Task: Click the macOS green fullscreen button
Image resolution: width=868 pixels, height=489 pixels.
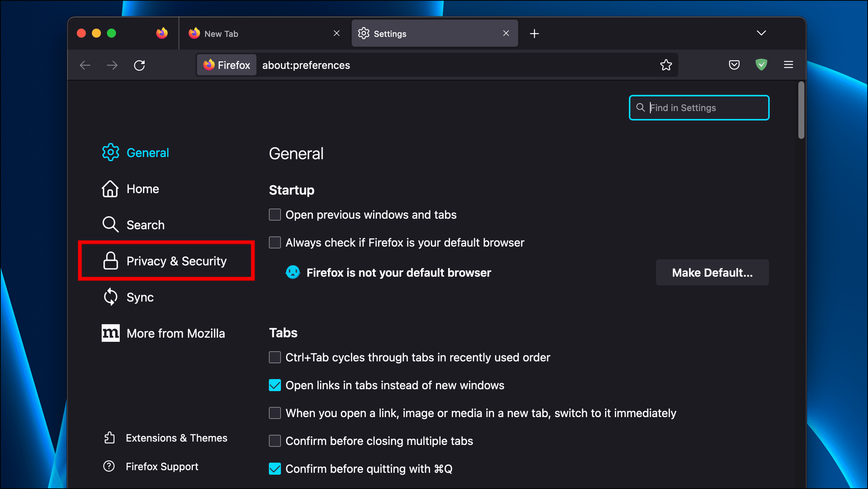Action: (111, 33)
